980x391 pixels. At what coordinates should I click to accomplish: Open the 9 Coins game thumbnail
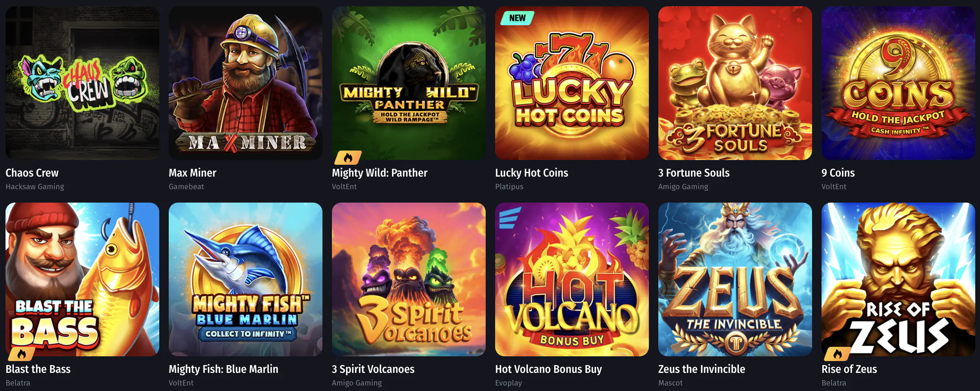click(898, 83)
